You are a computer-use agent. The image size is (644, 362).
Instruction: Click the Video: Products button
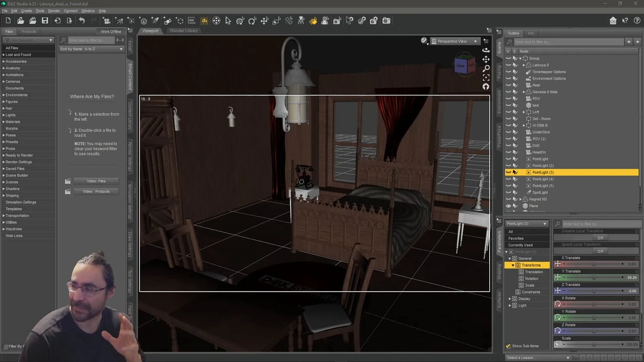(x=96, y=192)
